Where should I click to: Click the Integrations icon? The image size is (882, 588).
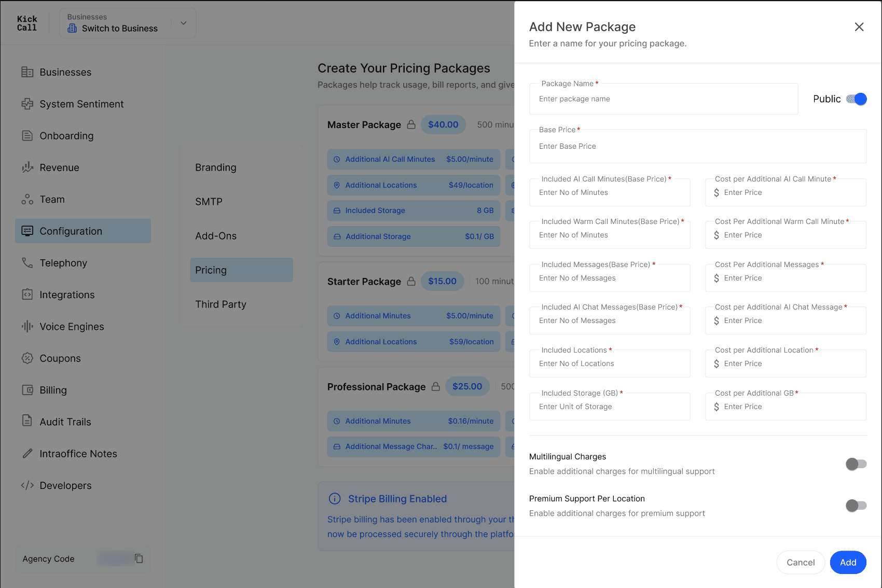click(27, 295)
